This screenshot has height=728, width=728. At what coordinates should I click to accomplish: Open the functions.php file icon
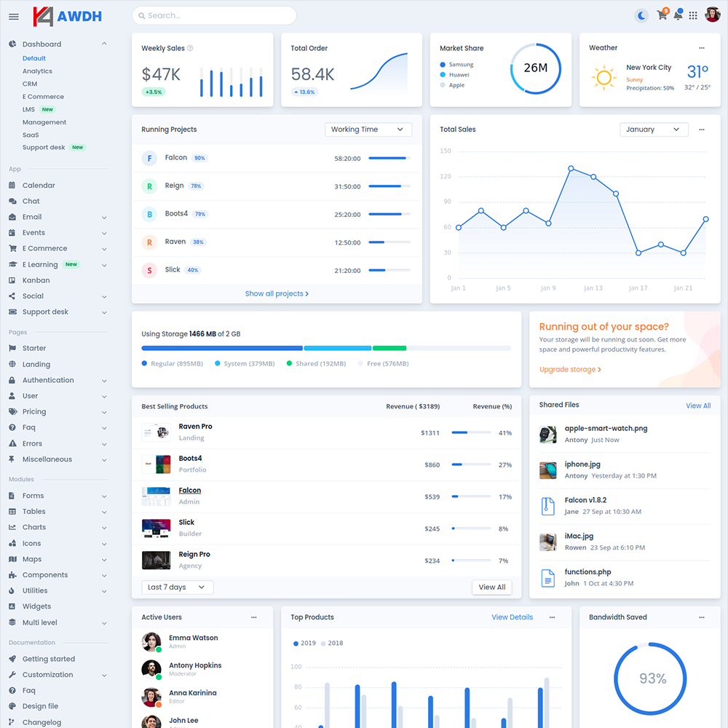pyautogui.click(x=547, y=578)
